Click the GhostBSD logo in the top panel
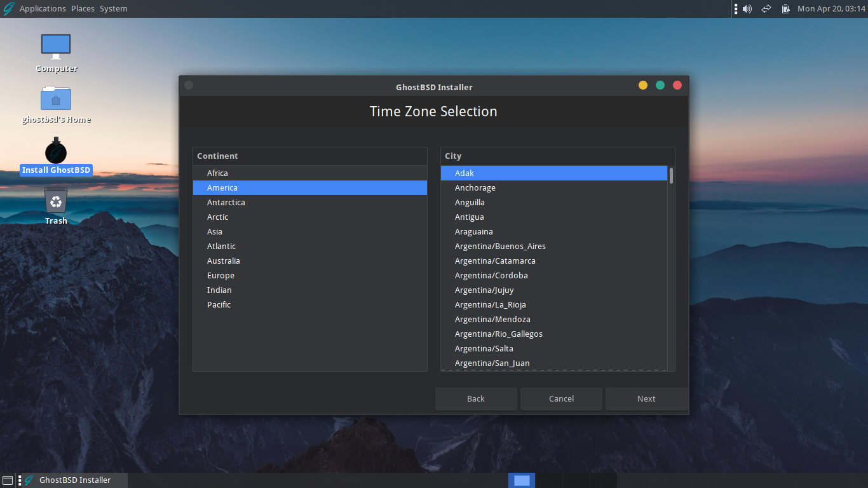 [9, 9]
